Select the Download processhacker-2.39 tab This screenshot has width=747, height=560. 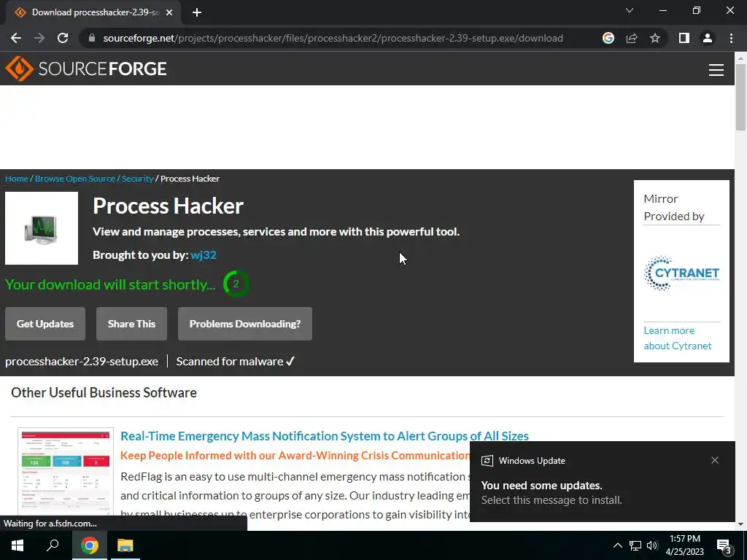[93, 13]
